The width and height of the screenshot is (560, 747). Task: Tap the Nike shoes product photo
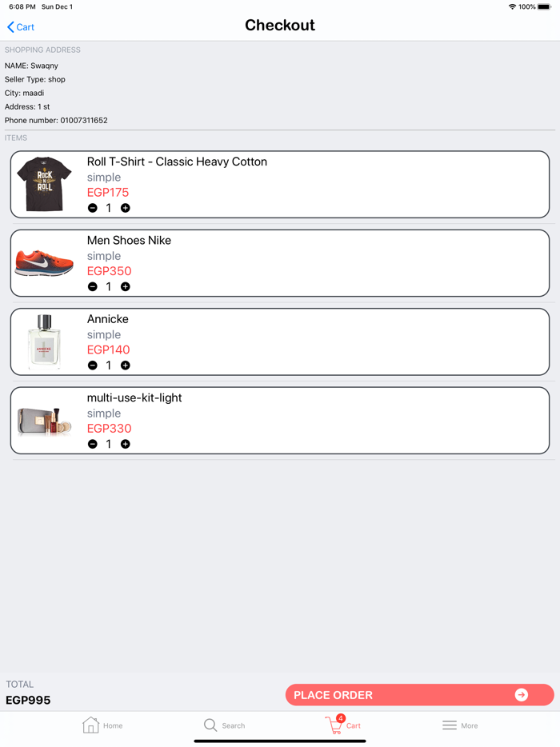(x=44, y=262)
